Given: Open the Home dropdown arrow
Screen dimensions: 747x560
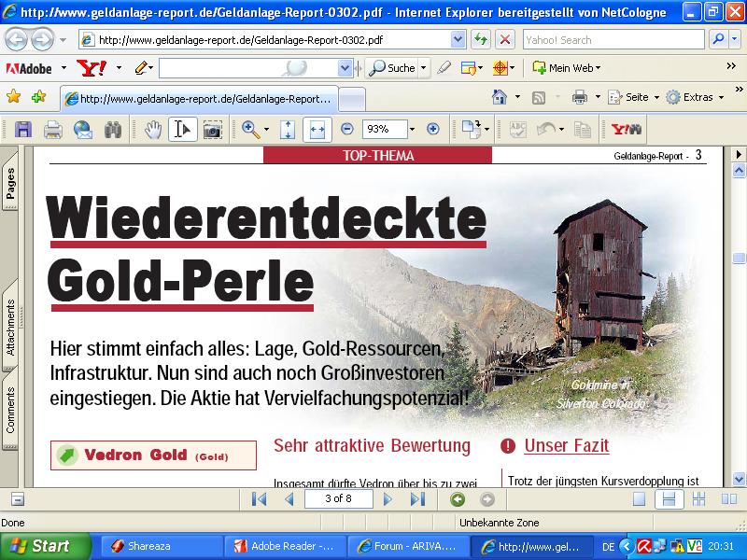Looking at the screenshot, I should pyautogui.click(x=518, y=97).
